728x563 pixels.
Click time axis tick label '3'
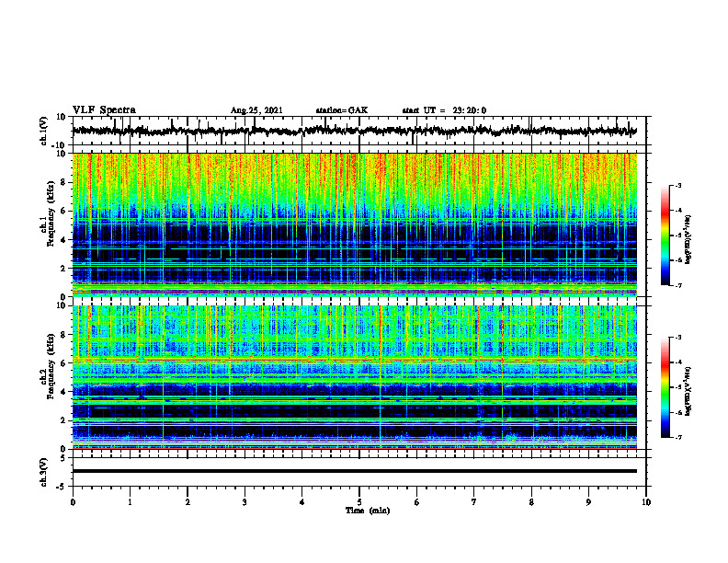coord(245,502)
